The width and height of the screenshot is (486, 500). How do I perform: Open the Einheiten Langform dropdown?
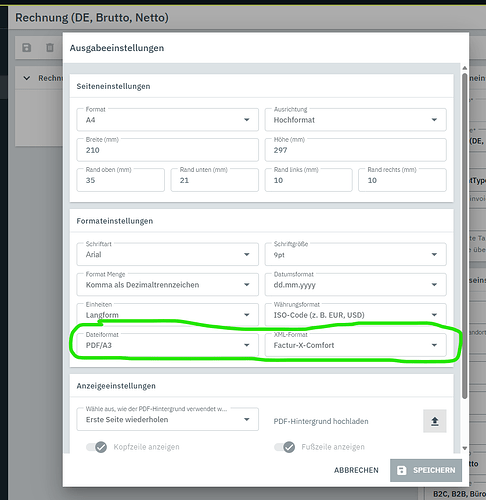tap(167, 315)
